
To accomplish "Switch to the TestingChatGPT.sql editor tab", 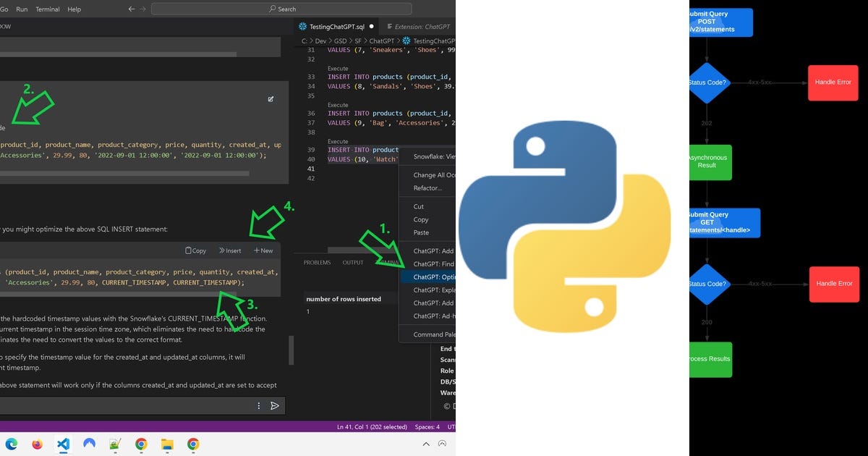I will coord(336,26).
